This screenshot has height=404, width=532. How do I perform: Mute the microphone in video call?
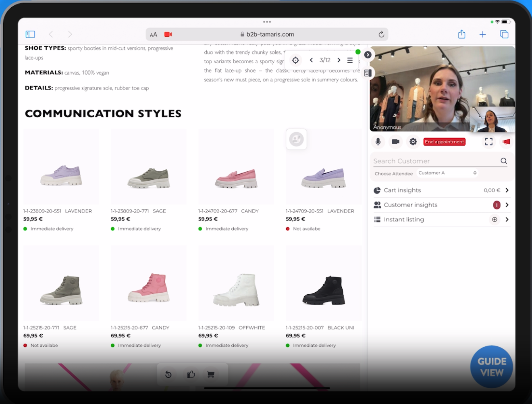pyautogui.click(x=378, y=142)
